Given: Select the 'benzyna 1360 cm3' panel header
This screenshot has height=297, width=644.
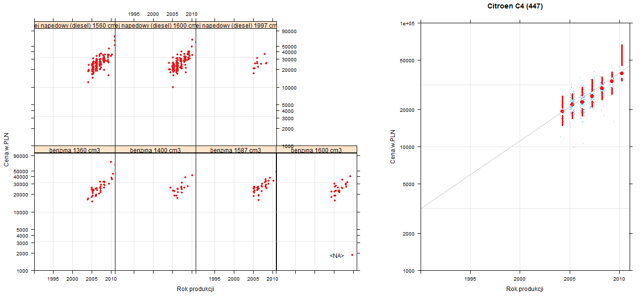Looking at the screenshot, I should (x=75, y=150).
